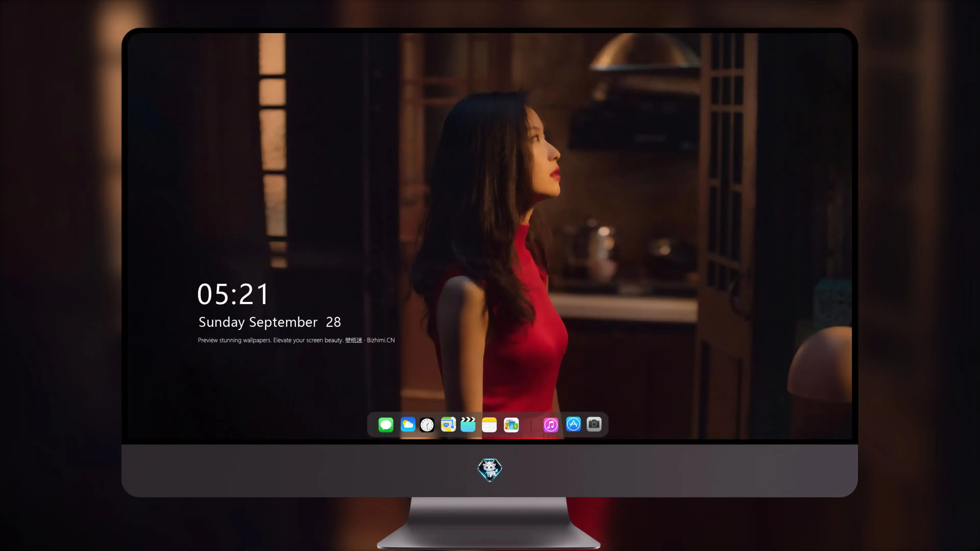This screenshot has width=980, height=551.
Task: Click the 05:21 clock display
Action: pos(233,294)
